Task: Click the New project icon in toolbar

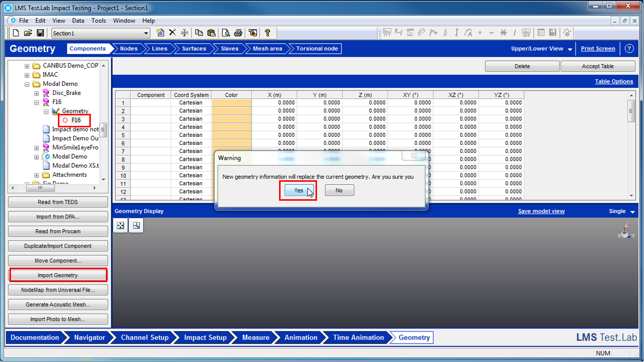Action: (x=16, y=33)
